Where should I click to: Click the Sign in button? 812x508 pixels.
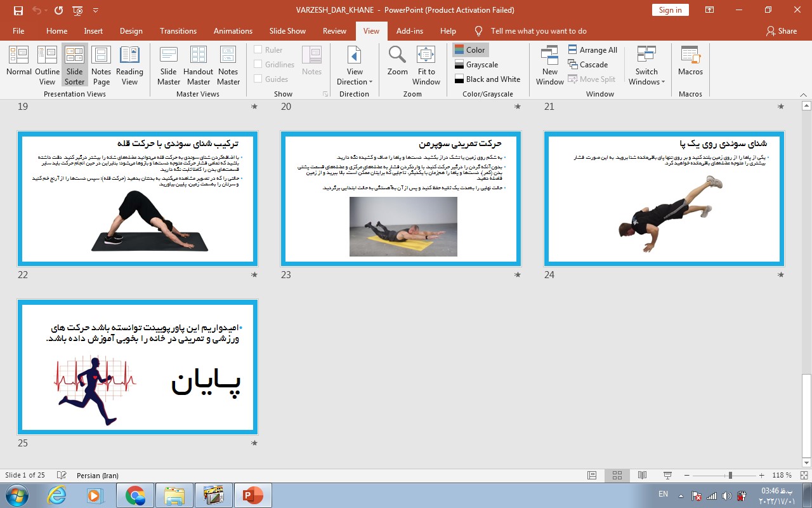(670, 10)
